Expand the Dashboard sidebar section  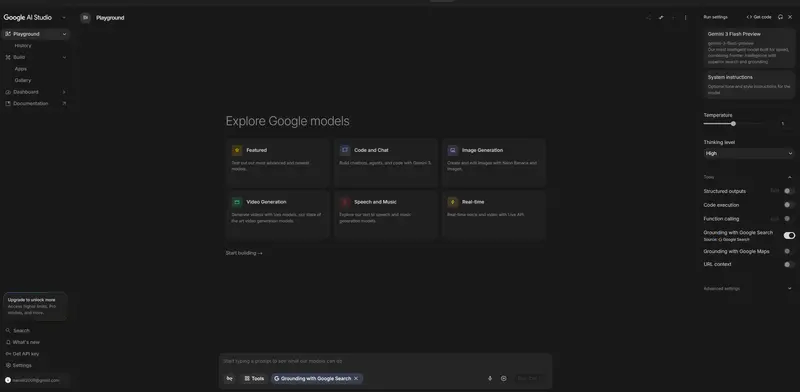pos(36,92)
